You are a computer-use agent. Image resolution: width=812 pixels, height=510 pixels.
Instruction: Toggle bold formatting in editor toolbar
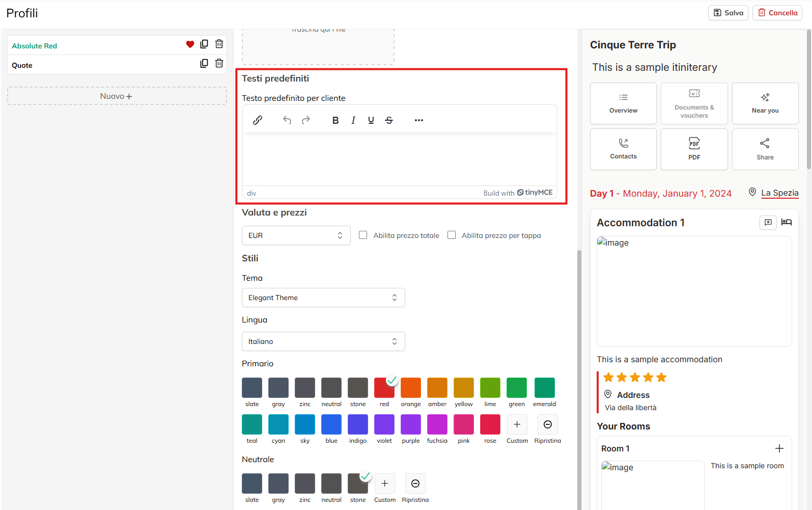click(335, 120)
